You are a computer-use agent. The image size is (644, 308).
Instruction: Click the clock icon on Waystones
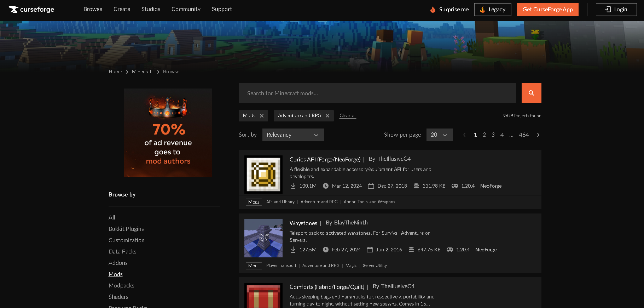click(326, 250)
